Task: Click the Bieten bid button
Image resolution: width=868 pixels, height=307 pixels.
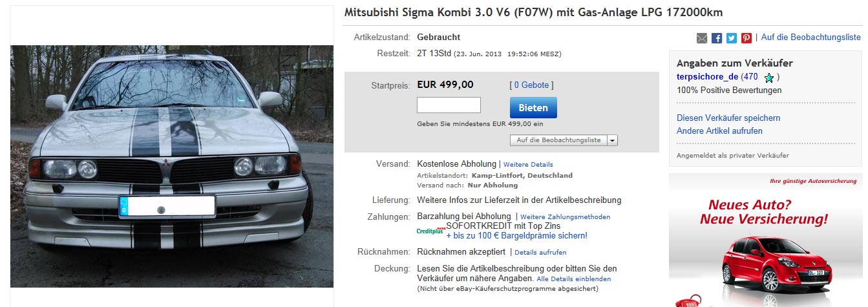Action: pyautogui.click(x=533, y=108)
